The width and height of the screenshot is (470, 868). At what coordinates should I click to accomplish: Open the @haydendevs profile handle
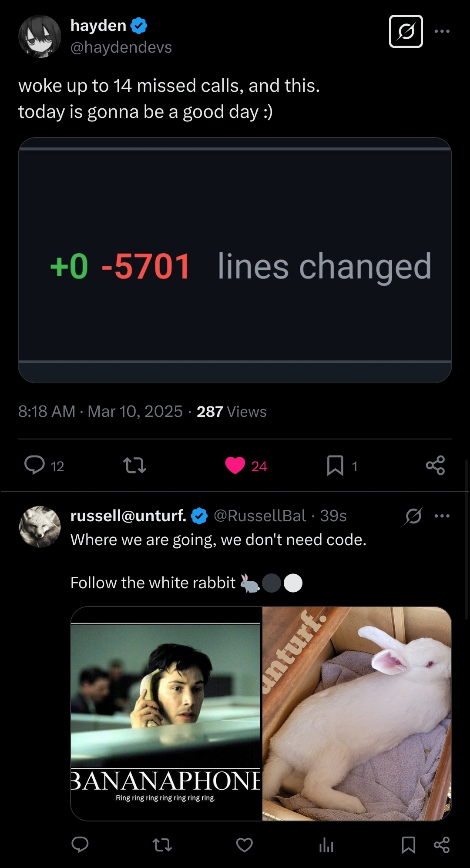tap(121, 47)
